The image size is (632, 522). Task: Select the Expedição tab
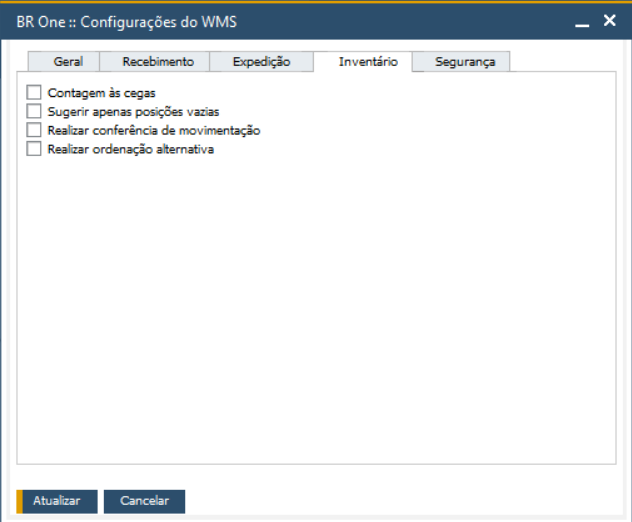coord(261,62)
